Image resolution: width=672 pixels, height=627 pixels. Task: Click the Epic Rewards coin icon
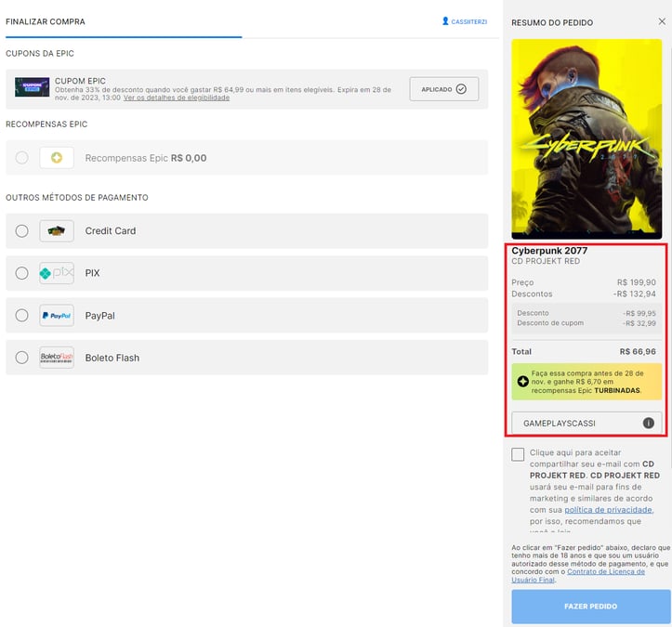(57, 158)
